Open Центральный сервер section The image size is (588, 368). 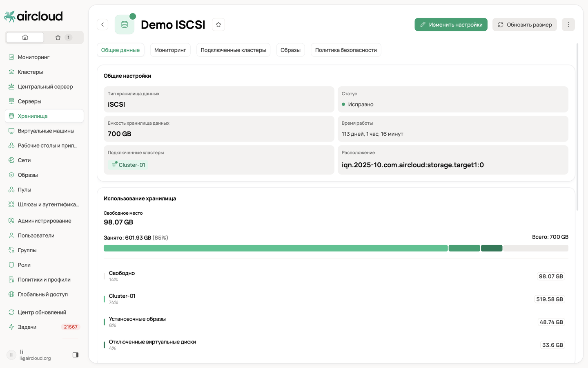tap(44, 87)
